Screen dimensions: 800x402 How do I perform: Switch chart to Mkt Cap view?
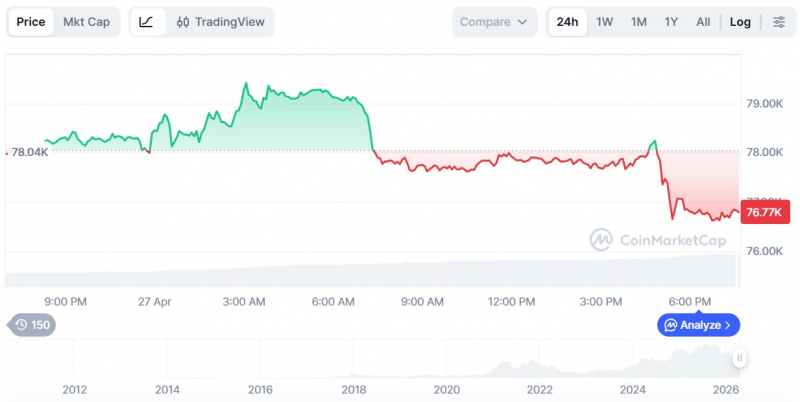pos(86,22)
